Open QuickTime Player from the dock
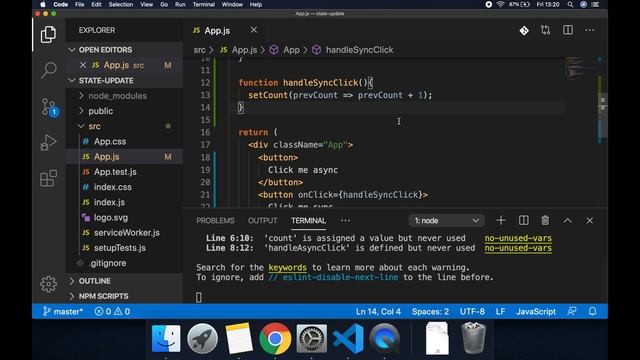The image size is (640, 360). [x=384, y=338]
